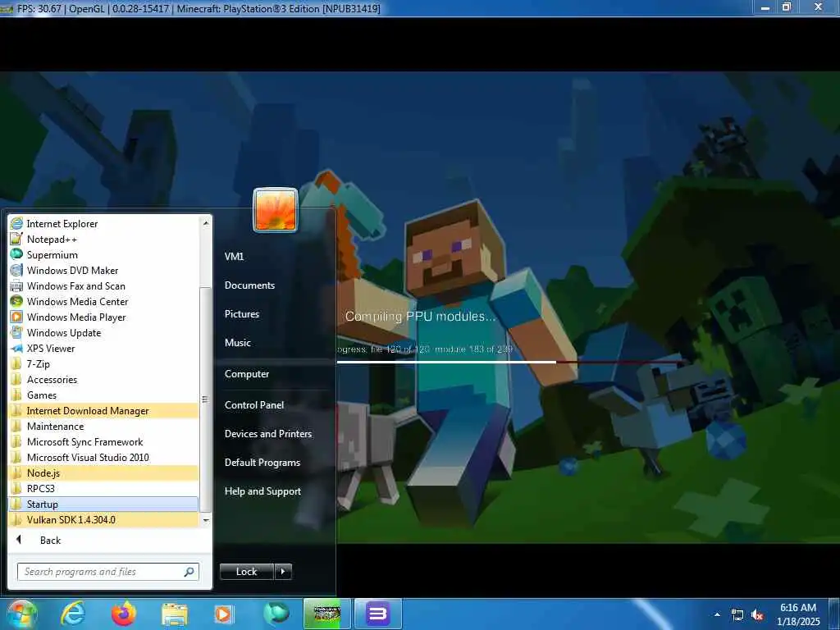Open Vulkan SDK 1.4.304.0 folder

103,519
